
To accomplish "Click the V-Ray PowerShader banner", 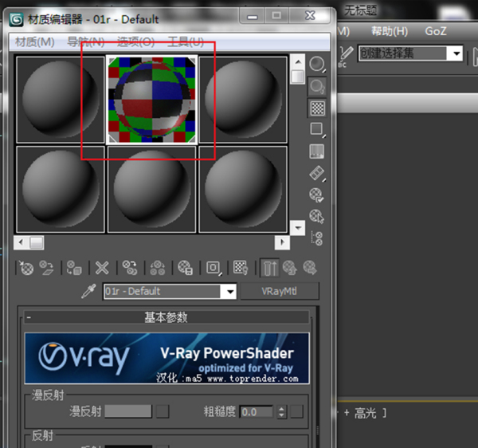I will pyautogui.click(x=167, y=358).
